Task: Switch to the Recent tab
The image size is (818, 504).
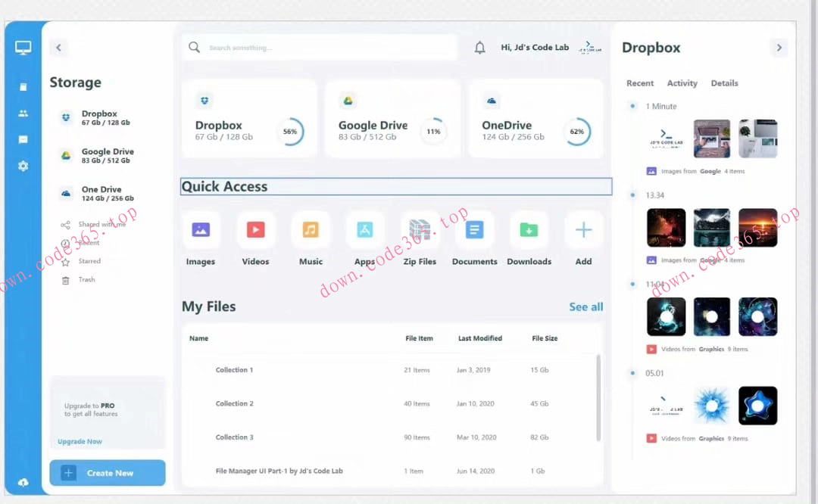Action: [639, 83]
